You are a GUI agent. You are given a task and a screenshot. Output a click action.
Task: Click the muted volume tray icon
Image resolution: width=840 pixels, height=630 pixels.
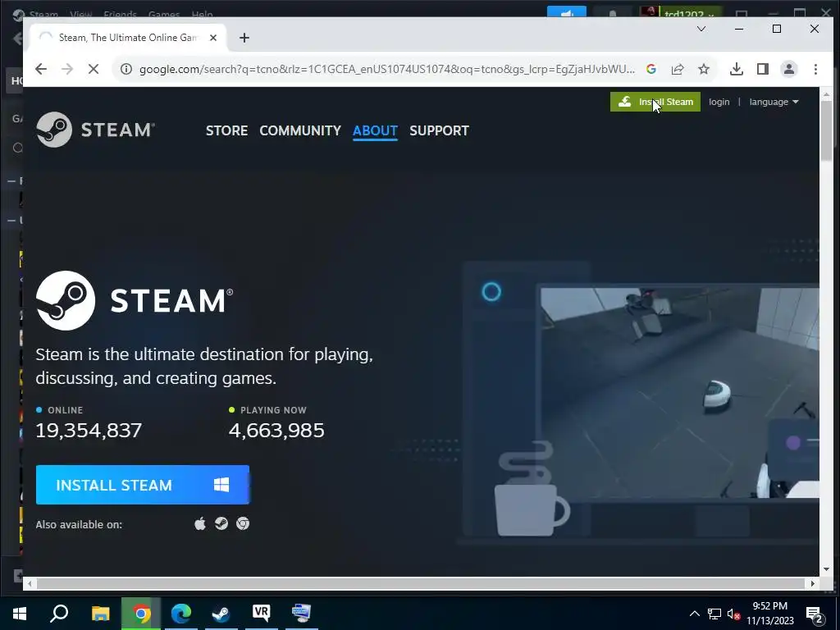733,614
